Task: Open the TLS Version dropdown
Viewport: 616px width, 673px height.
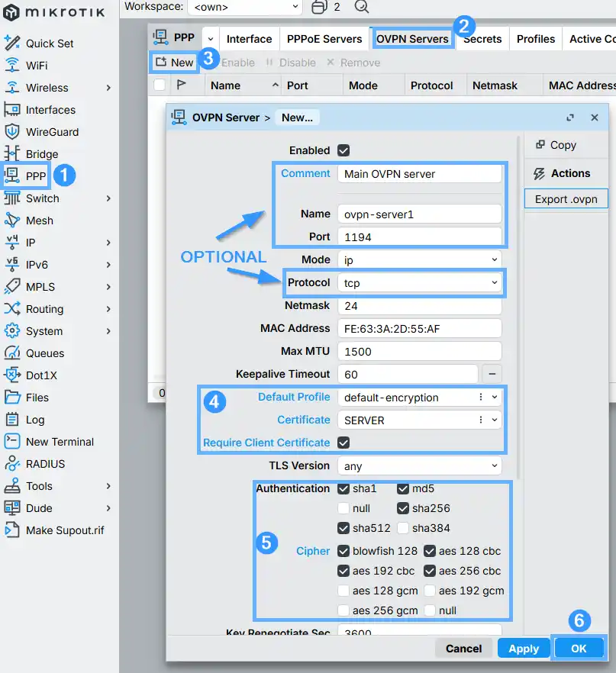Action: [419, 465]
